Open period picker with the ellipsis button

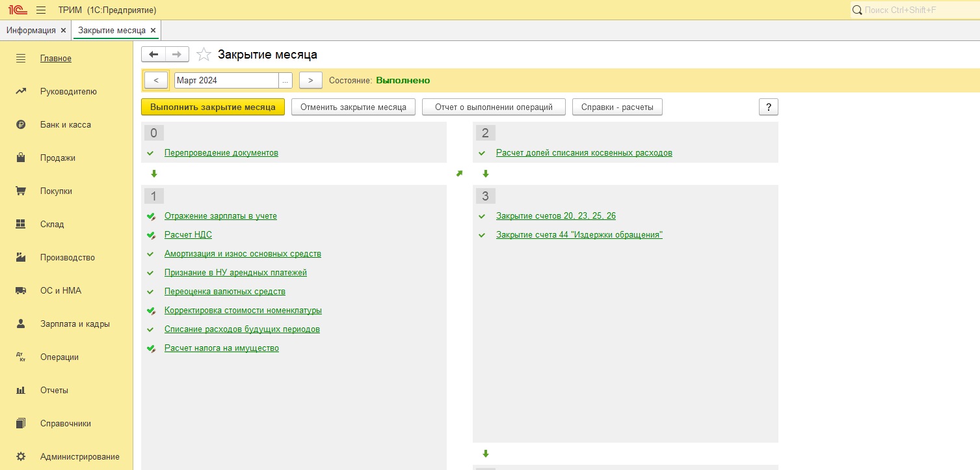pyautogui.click(x=285, y=81)
